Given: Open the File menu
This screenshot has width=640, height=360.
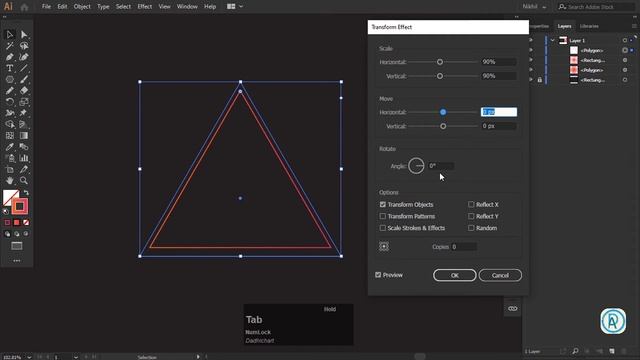Looking at the screenshot, I should click(x=46, y=7).
